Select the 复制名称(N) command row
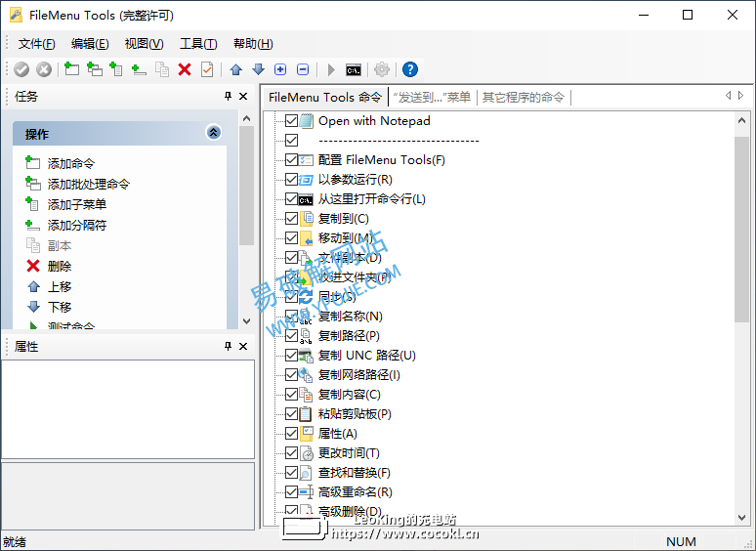The height and width of the screenshot is (551, 756). [350, 317]
